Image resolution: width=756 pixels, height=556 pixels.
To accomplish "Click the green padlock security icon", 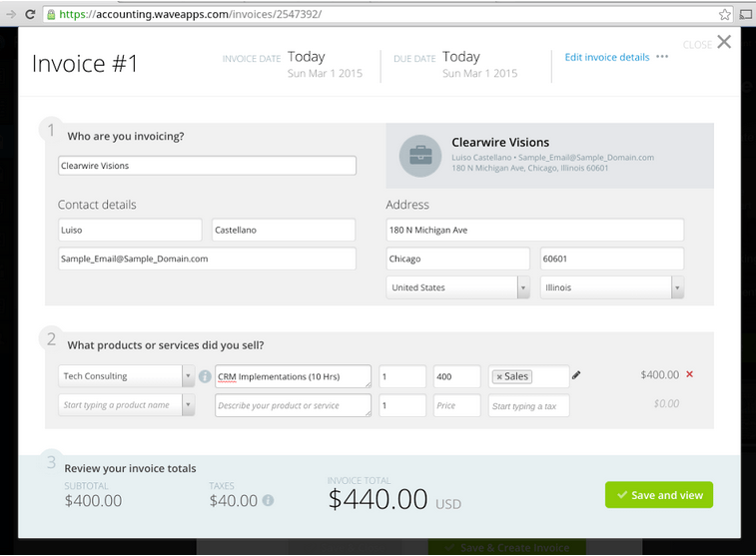I will point(51,14).
